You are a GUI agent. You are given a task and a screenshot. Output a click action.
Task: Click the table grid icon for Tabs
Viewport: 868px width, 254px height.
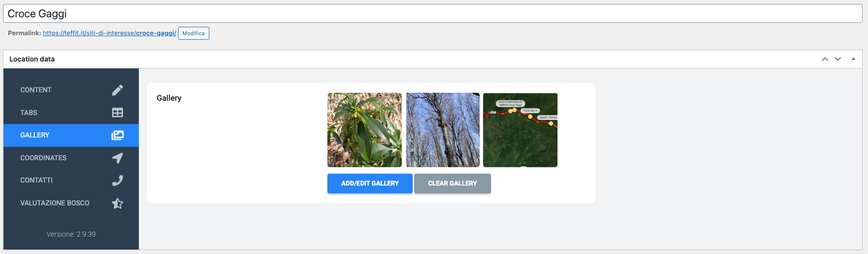118,113
